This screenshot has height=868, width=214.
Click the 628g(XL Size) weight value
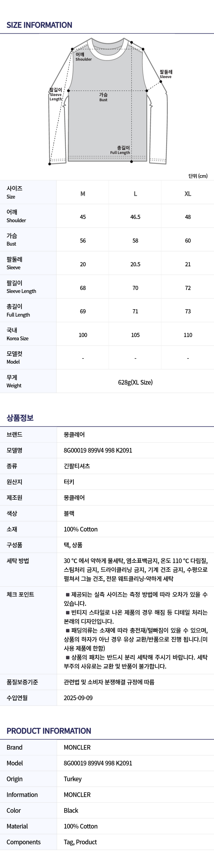tap(135, 382)
